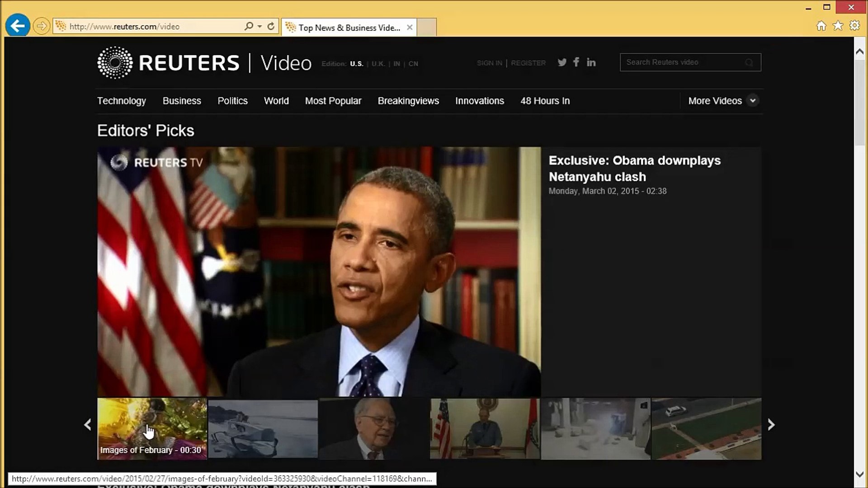Switch edition to U.K.
This screenshot has height=488, width=868.
(378, 64)
